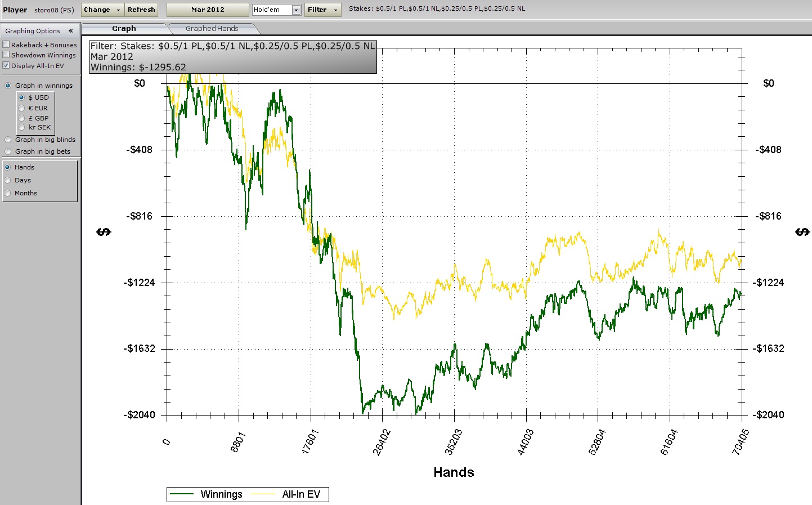Group graph by Months

[8, 193]
